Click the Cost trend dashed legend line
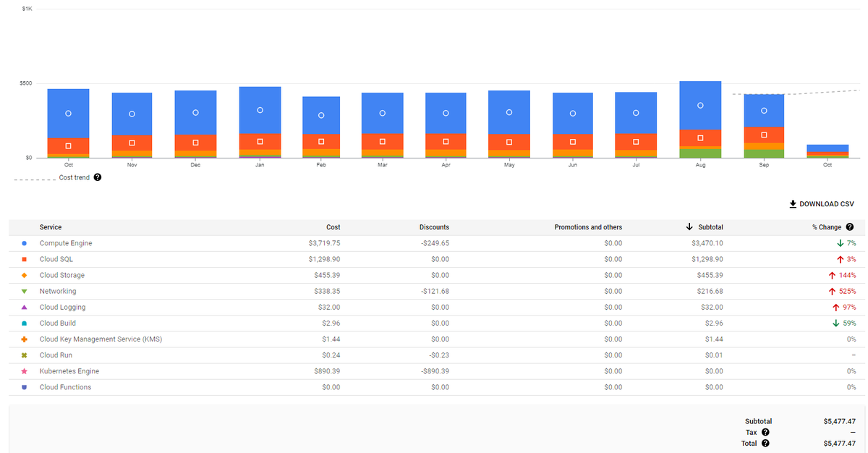Screen dimensions: 868x453 click(33, 179)
